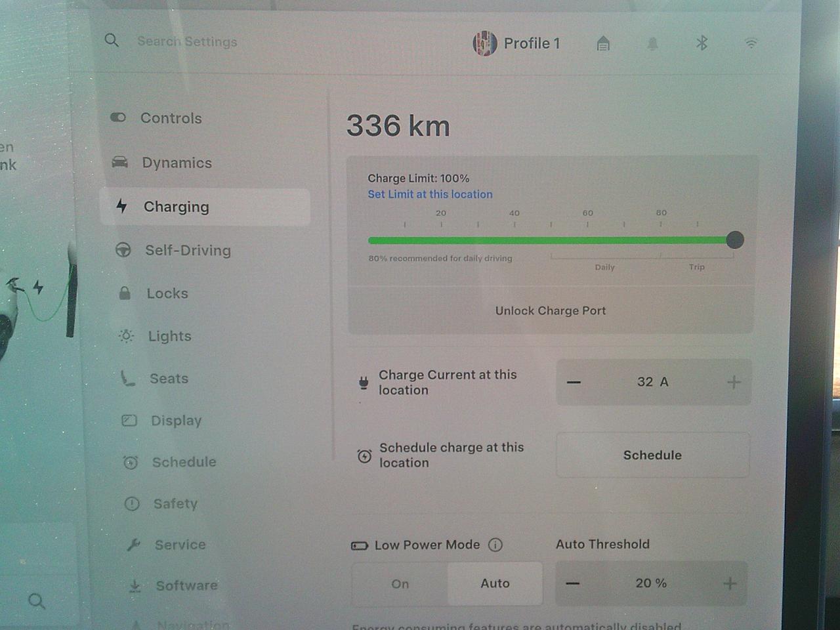Open Wi-Fi settings icon
This screenshot has width=840, height=630.
click(751, 43)
